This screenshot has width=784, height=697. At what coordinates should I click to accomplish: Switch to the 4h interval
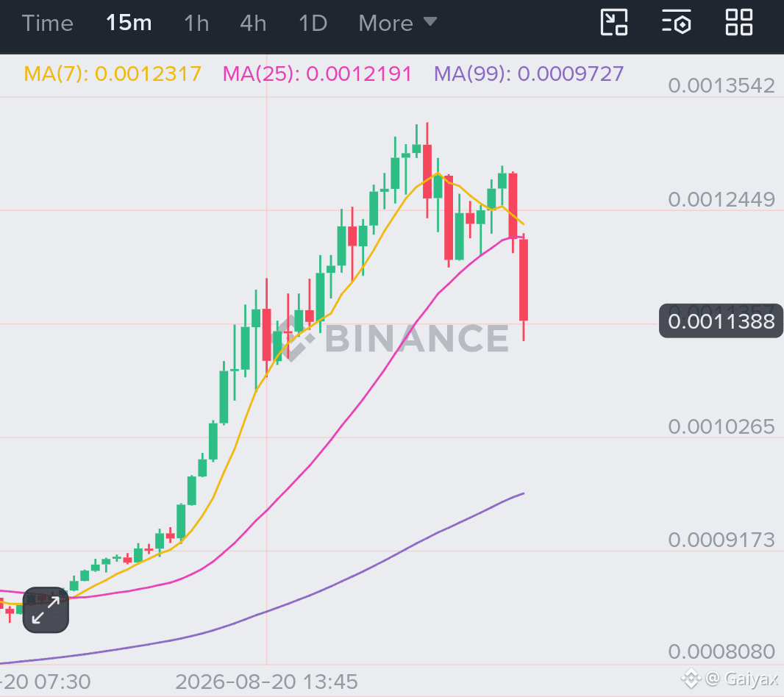pos(253,24)
